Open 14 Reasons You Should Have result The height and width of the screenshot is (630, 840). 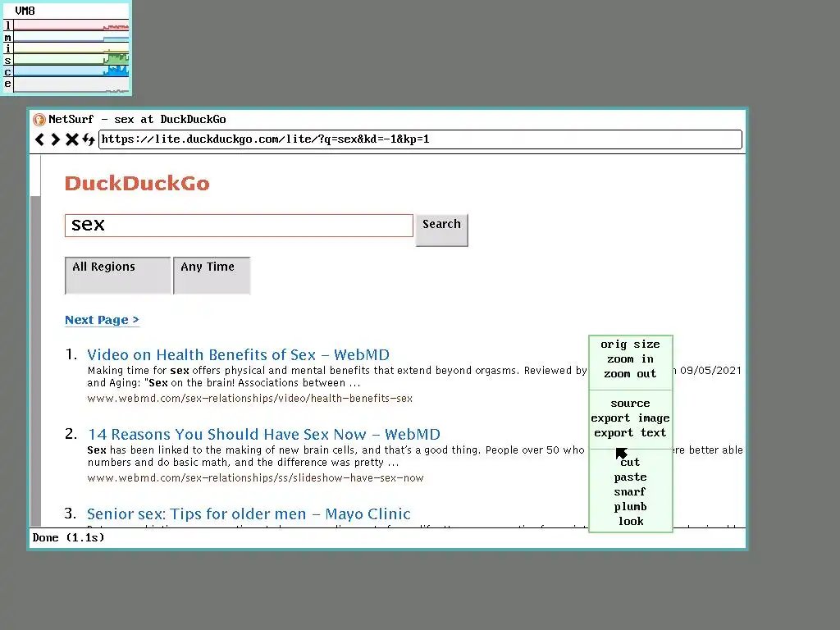click(x=263, y=434)
